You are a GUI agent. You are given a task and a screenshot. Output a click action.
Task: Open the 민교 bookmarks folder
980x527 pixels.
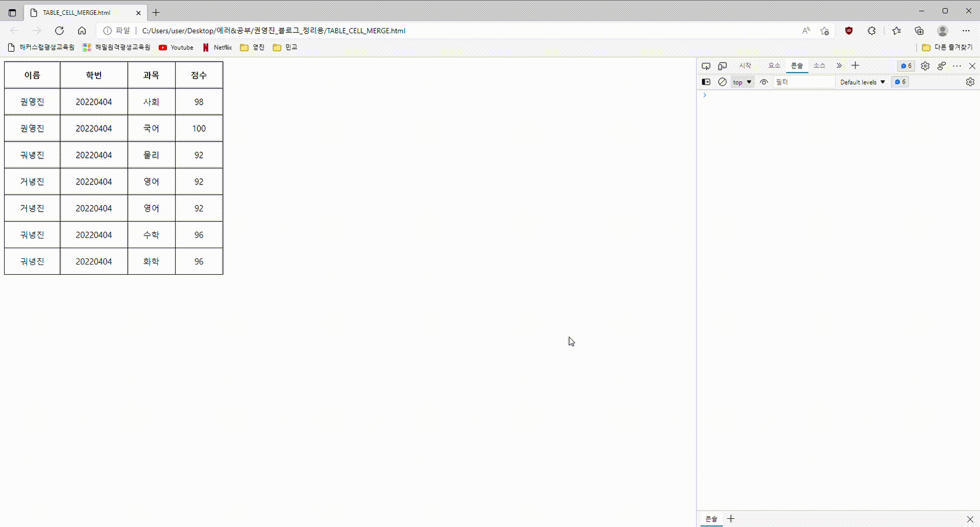point(285,47)
